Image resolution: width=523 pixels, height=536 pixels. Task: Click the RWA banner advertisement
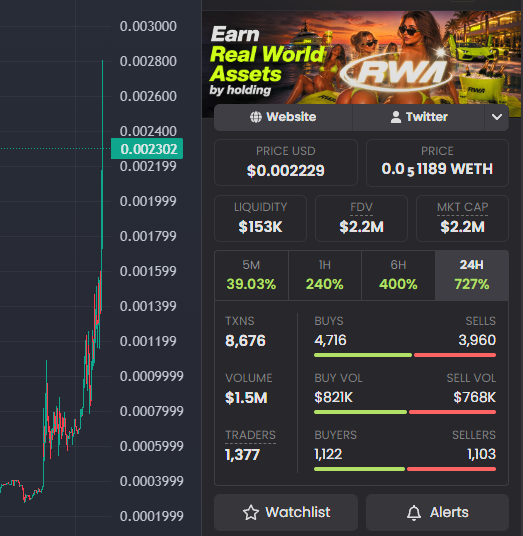pyautogui.click(x=362, y=57)
